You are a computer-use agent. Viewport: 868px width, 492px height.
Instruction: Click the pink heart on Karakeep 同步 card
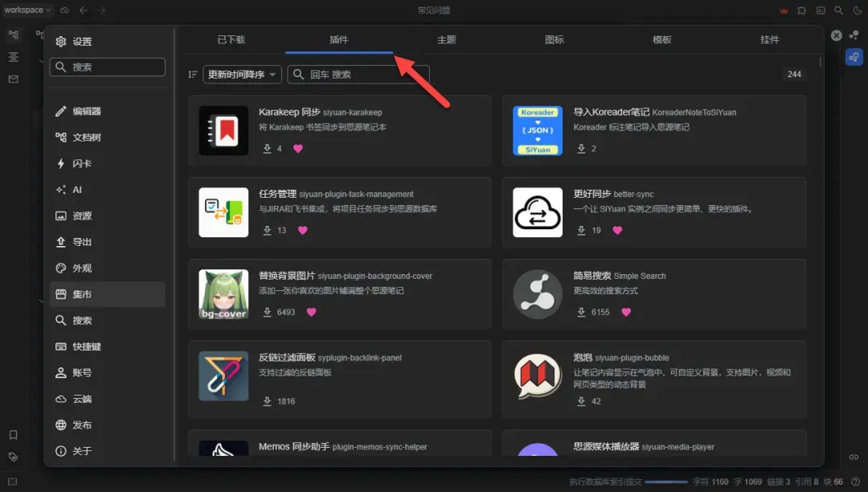(x=298, y=148)
